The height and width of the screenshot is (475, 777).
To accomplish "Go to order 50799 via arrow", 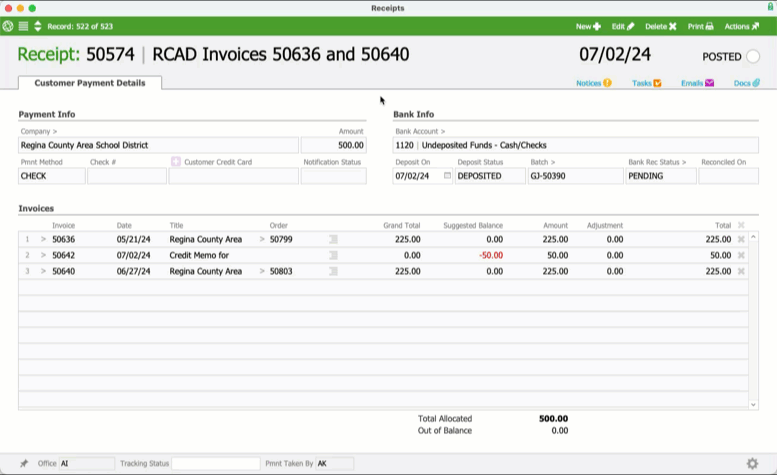I will click(x=262, y=239).
